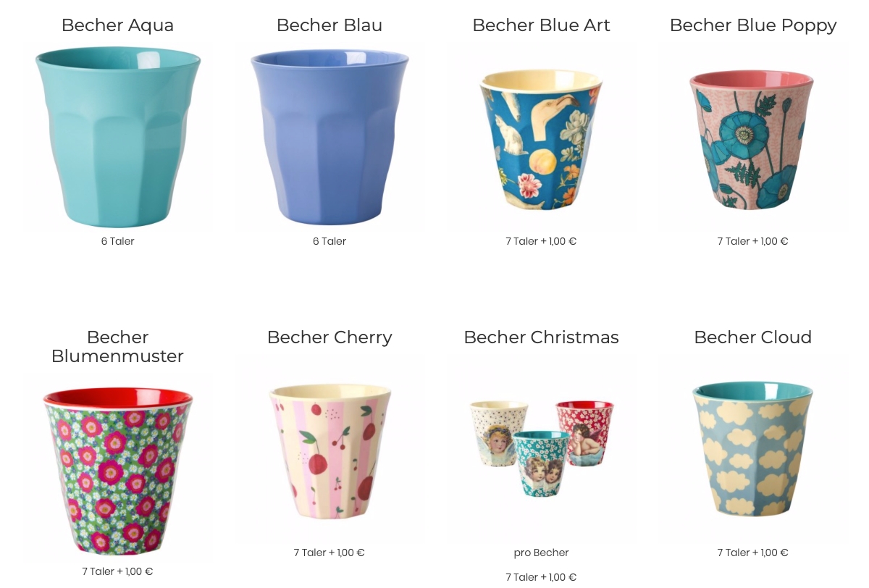Click the 6 Taler price under Becher Blau
Image resolution: width=869 pixels, height=588 pixels.
tap(329, 241)
